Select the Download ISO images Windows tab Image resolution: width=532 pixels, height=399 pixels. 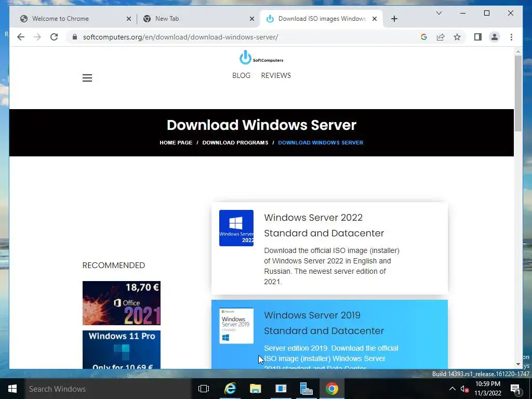point(321,19)
